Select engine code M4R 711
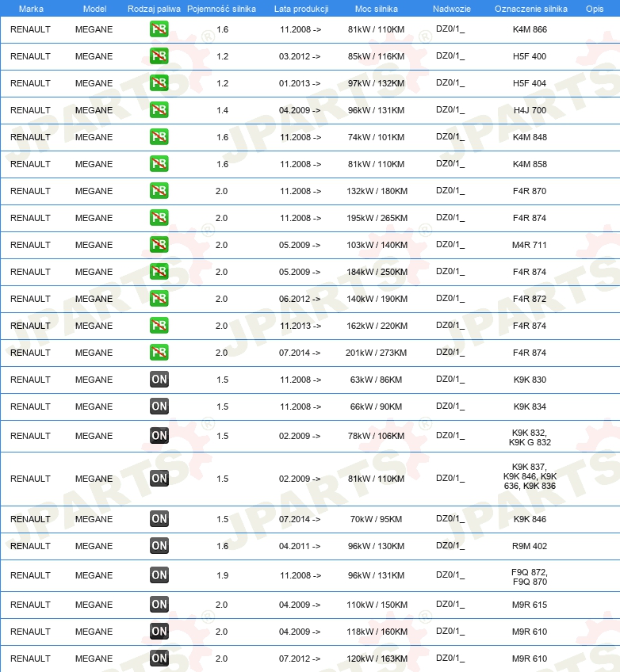The width and height of the screenshot is (620, 672). pyautogui.click(x=529, y=245)
